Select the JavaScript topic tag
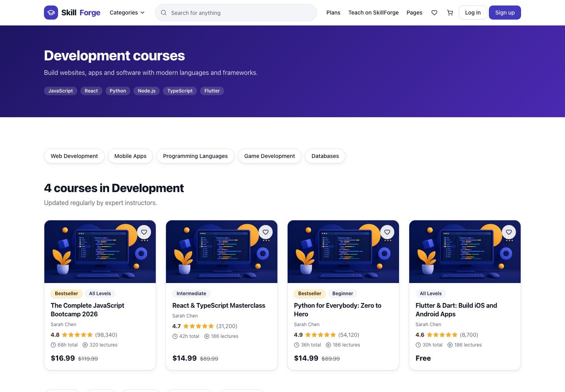The image size is (565, 392). click(60, 91)
